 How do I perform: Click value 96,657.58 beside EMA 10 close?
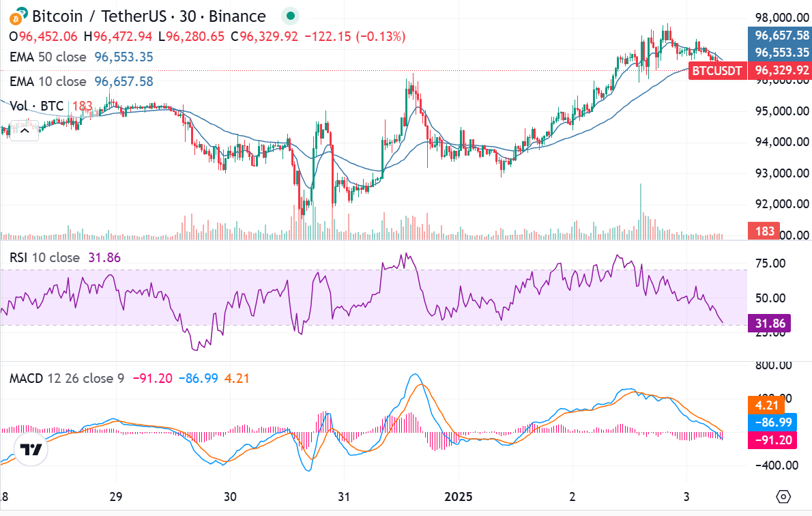pyautogui.click(x=124, y=81)
